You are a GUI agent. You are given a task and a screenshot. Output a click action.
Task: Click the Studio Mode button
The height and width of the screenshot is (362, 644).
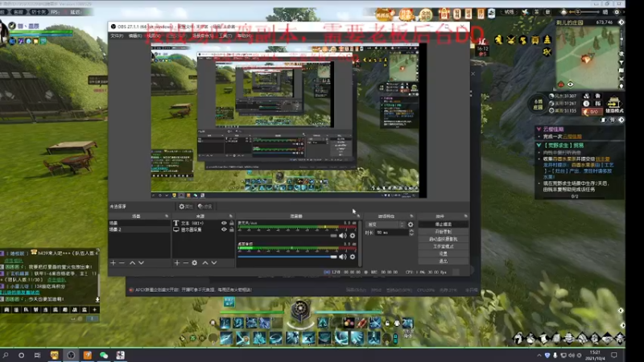pos(444,247)
